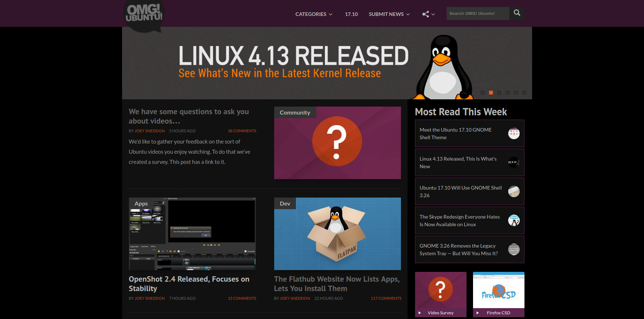The height and width of the screenshot is (319, 644).
Task: Open the 117 Comments link
Action: pos(386,298)
